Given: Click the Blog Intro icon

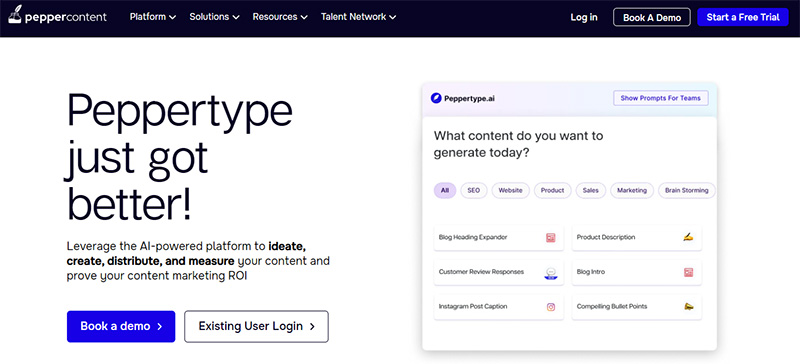Looking at the screenshot, I should click(688, 273).
